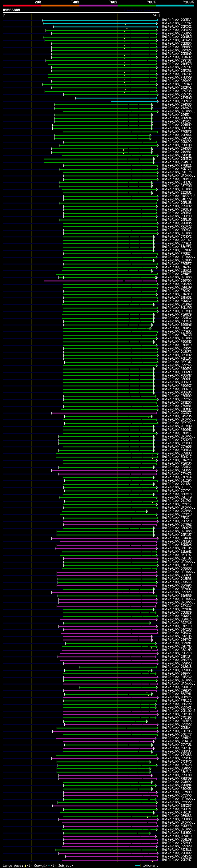The height and width of the screenshot is (868, 197).
Task: Select the UniRef100_Q43073 hit
Action: coord(177,108)
